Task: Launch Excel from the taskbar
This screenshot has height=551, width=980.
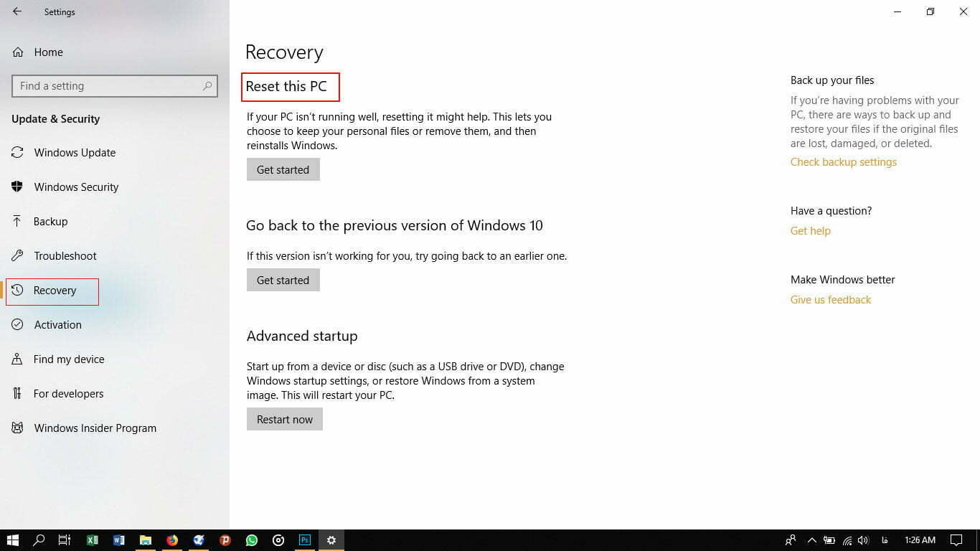Action: pyautogui.click(x=92, y=540)
